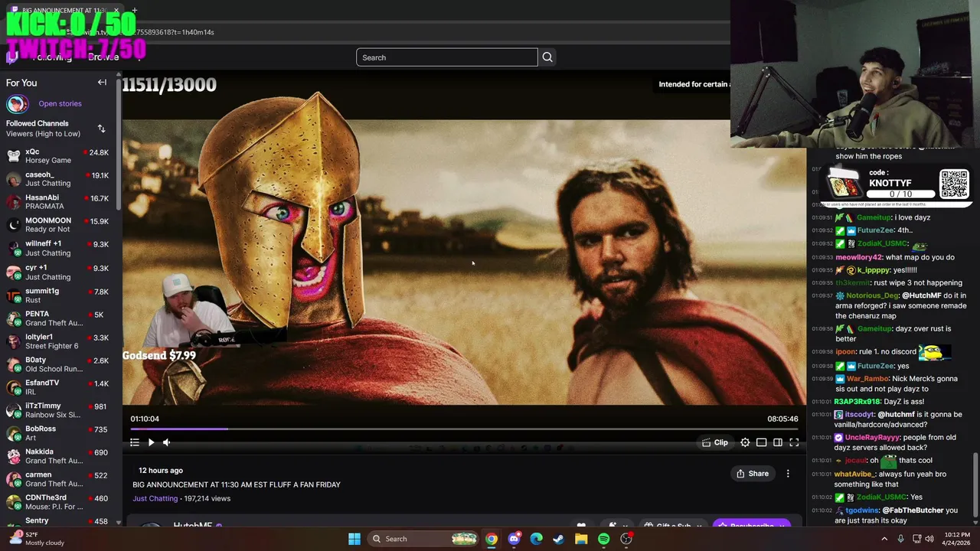This screenshot has height=551, width=980.
Task: Open more options menu beside Share
Action: pos(788,474)
